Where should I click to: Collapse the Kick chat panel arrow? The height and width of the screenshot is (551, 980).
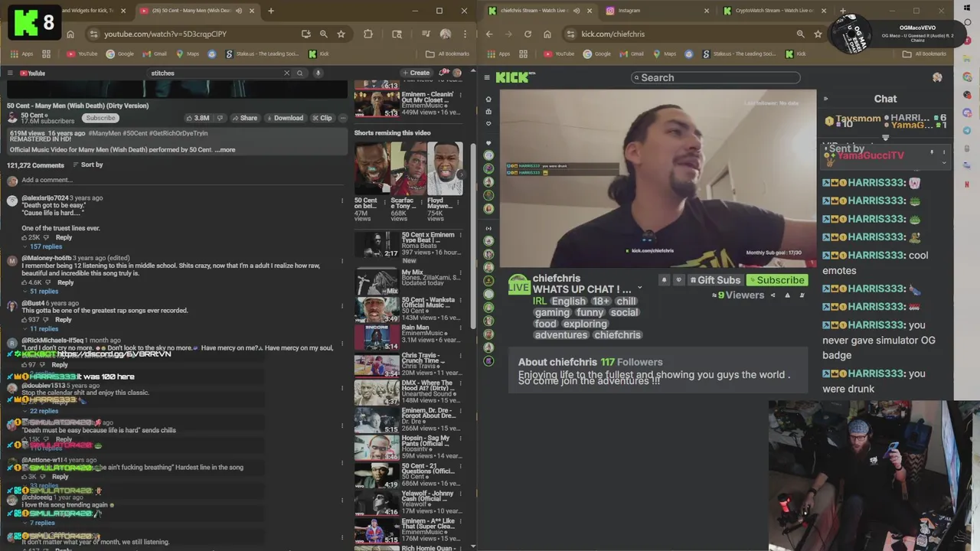[x=825, y=99]
